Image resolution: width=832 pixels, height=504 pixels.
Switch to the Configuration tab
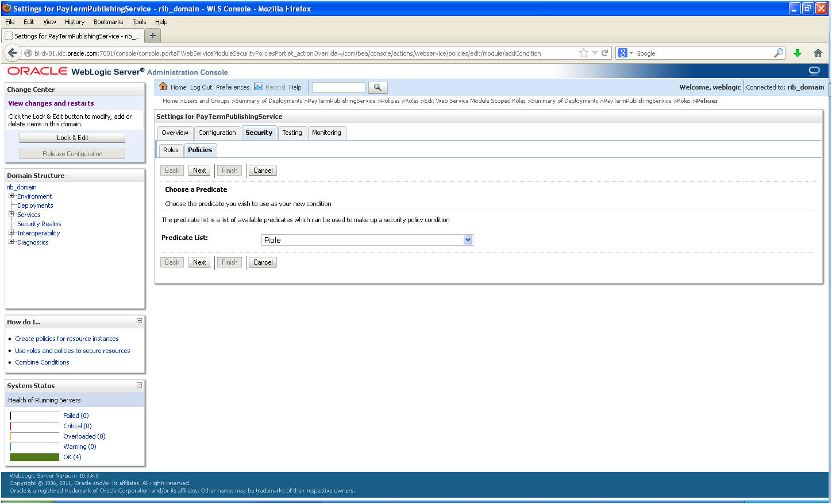tap(217, 133)
